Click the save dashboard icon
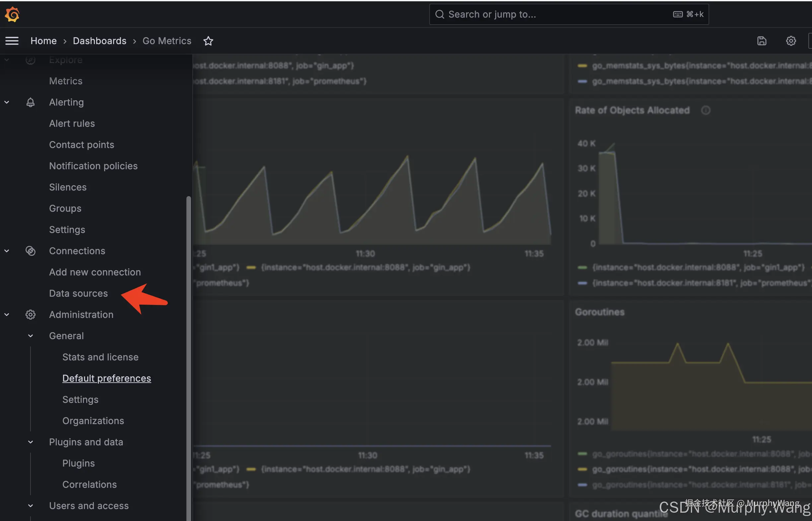The height and width of the screenshot is (521, 812). pos(761,41)
